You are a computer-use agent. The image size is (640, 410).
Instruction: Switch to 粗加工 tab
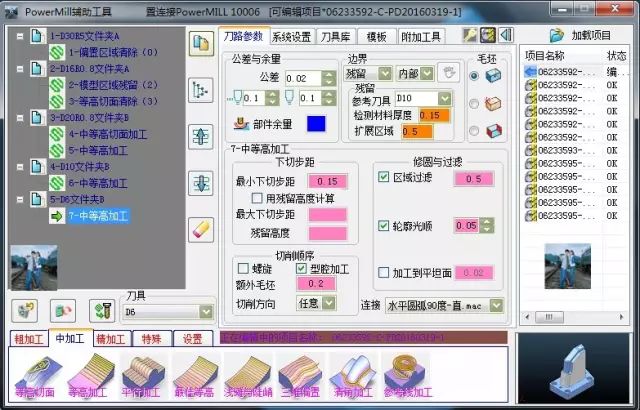pyautogui.click(x=29, y=339)
